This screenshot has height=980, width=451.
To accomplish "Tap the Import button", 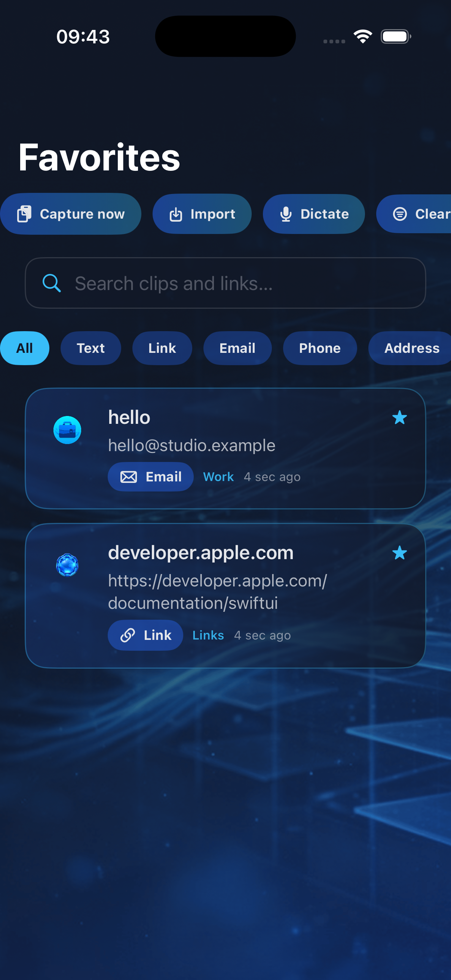I will click(x=202, y=214).
